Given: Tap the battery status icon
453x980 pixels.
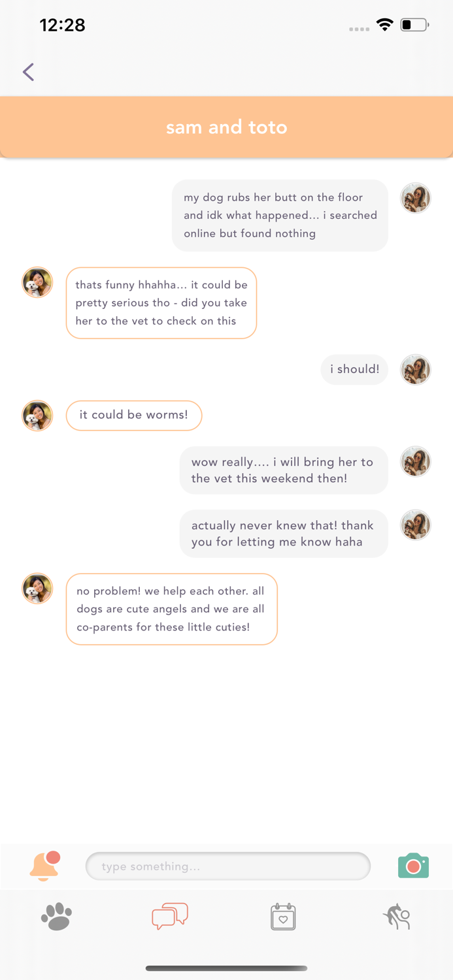Looking at the screenshot, I should 414,25.
